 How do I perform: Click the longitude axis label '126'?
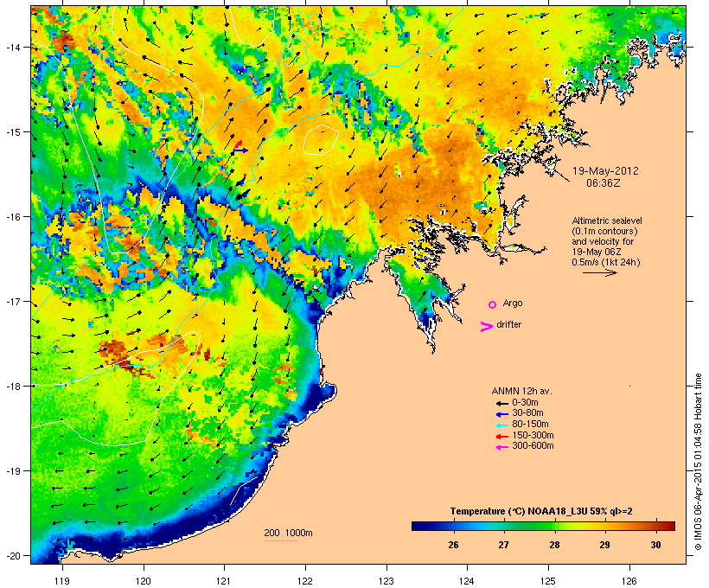(629, 581)
